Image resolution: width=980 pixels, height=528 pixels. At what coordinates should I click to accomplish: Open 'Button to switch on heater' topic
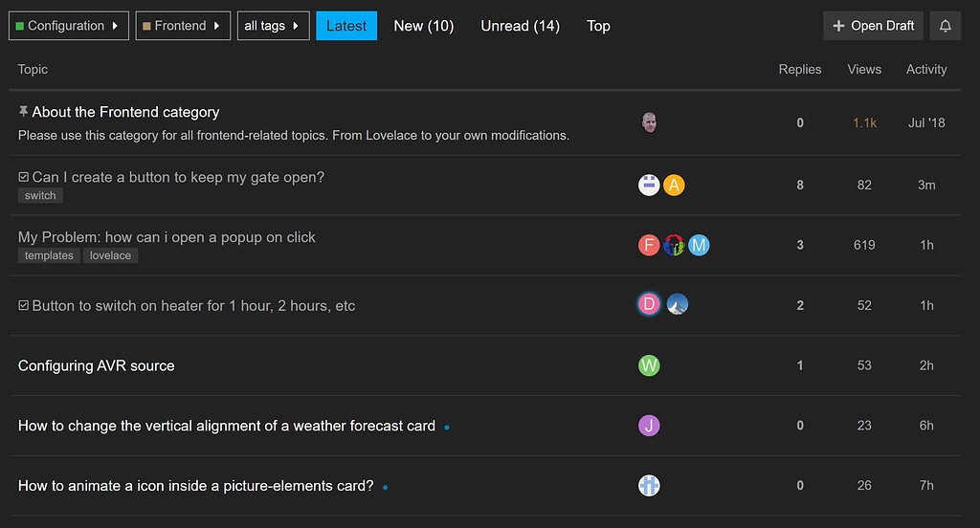[193, 305]
